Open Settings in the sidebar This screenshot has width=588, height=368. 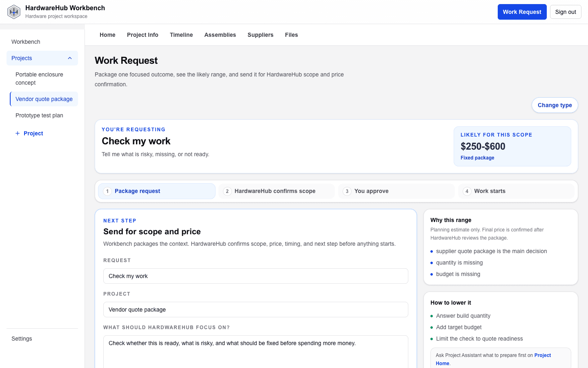(42, 339)
